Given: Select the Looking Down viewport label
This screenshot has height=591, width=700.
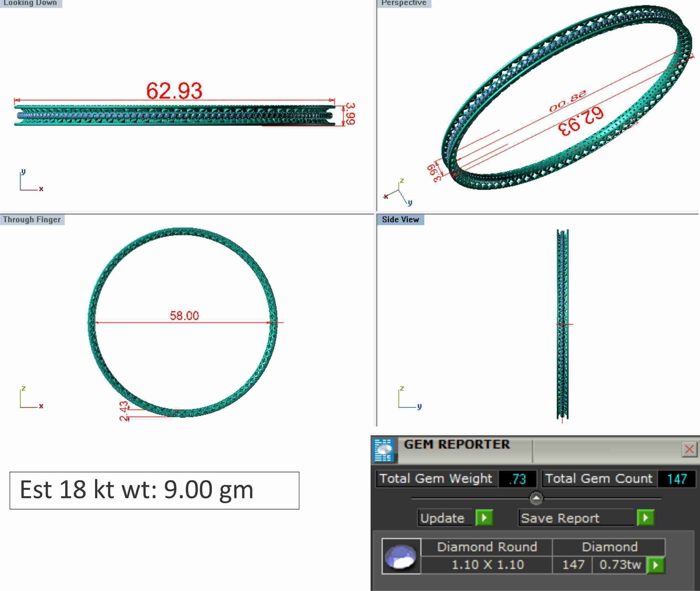Looking at the screenshot, I should pyautogui.click(x=31, y=3).
